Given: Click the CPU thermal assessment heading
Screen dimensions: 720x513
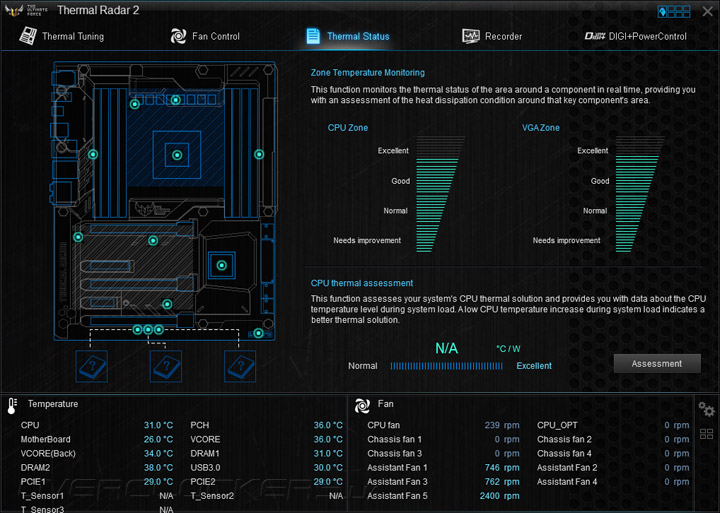Looking at the screenshot, I should 362,283.
